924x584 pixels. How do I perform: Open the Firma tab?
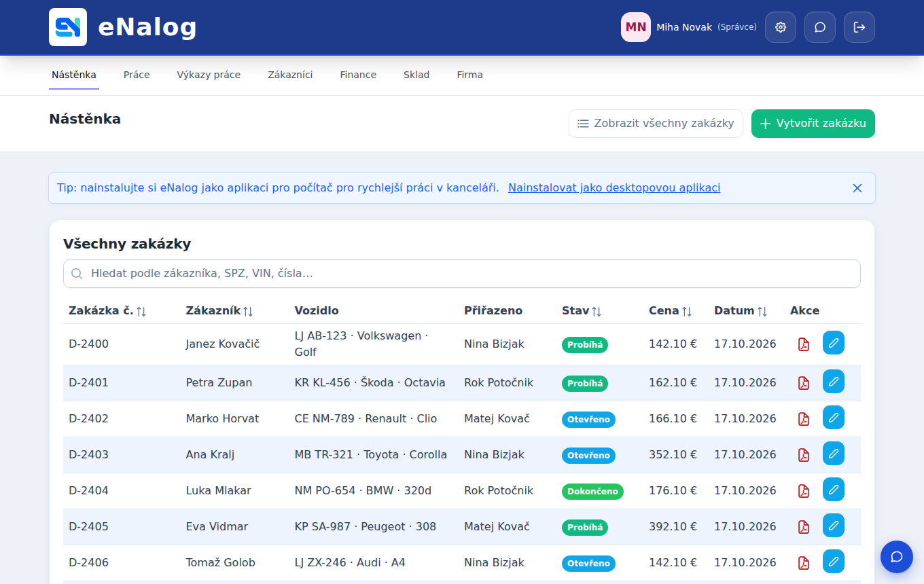[x=470, y=75]
